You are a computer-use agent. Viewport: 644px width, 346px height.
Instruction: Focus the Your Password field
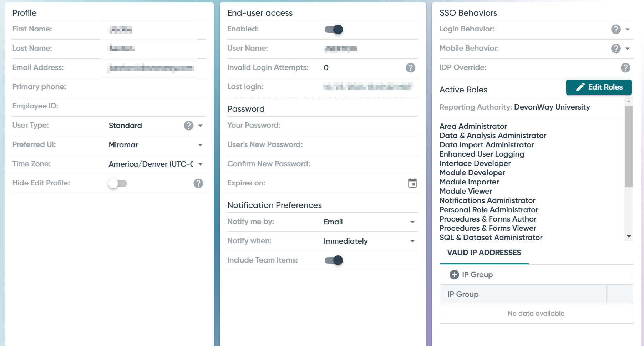370,126
